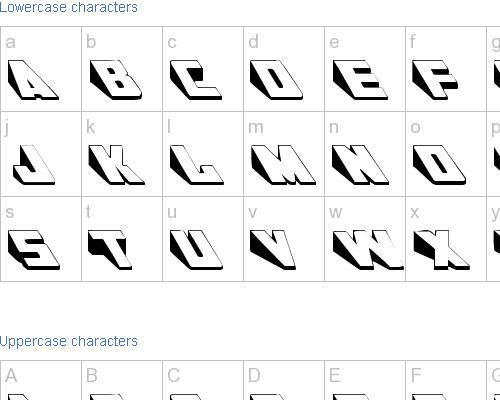Select the o character preview
The height and width of the screenshot is (400, 500).
[x=439, y=165]
